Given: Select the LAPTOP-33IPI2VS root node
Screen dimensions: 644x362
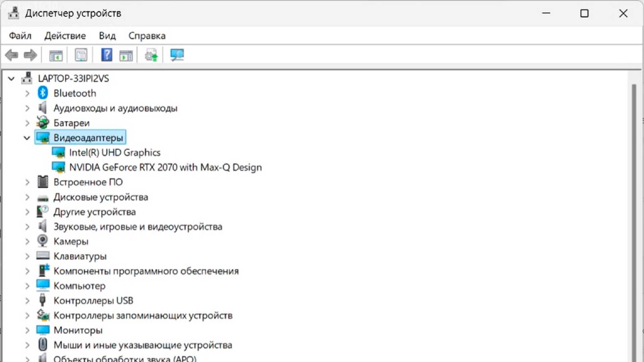Looking at the screenshot, I should click(73, 78).
